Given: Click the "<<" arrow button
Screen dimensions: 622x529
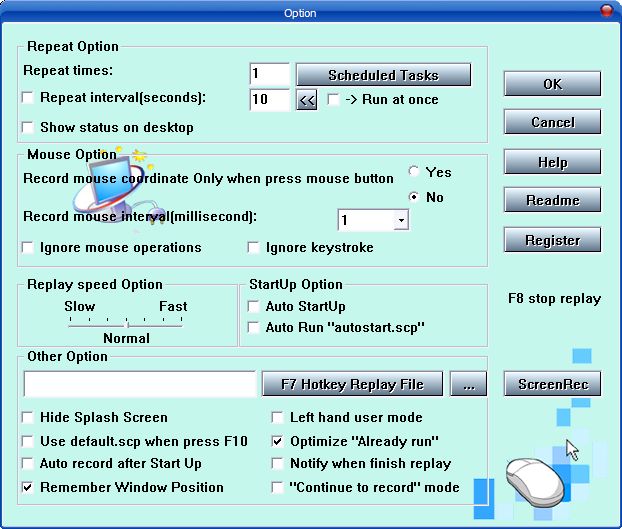Looking at the screenshot, I should pyautogui.click(x=307, y=100).
